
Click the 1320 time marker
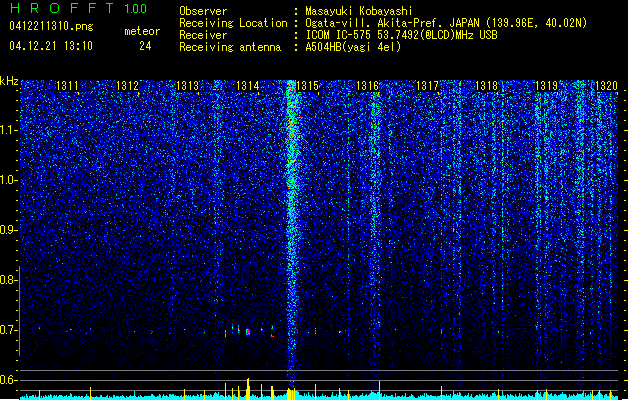(606, 86)
